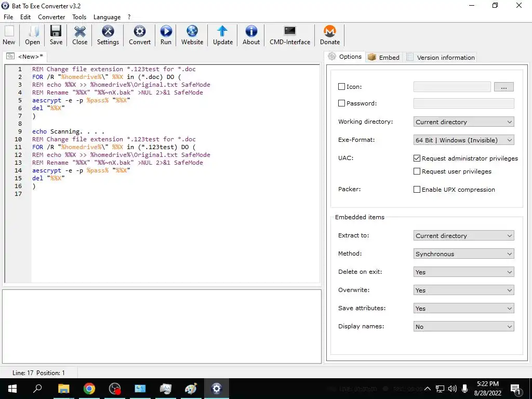Click the Donate Monero icon
The height and width of the screenshot is (399, 532).
coord(330,35)
